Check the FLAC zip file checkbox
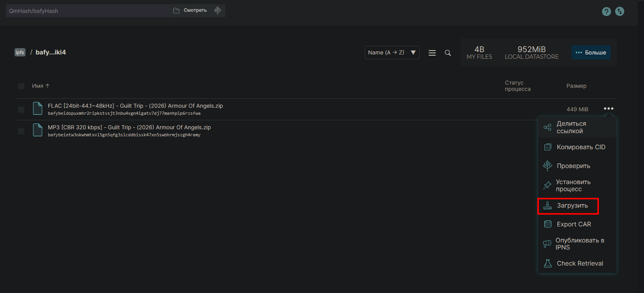644x293 pixels. point(21,110)
